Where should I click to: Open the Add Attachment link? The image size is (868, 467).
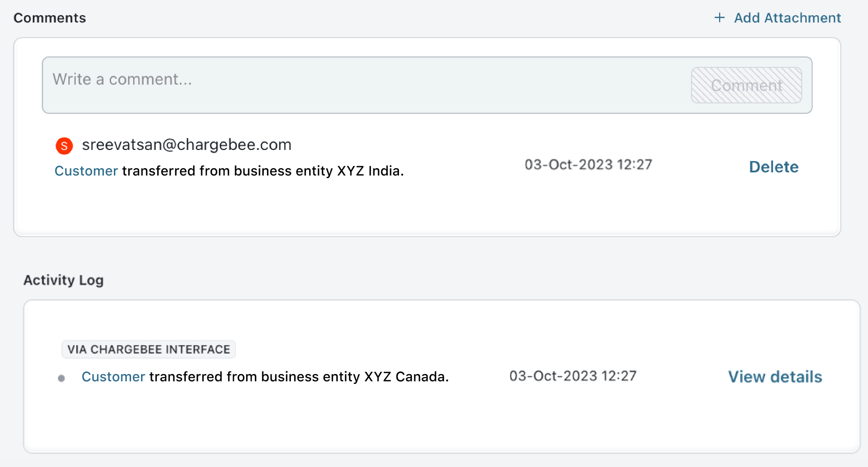tap(787, 18)
